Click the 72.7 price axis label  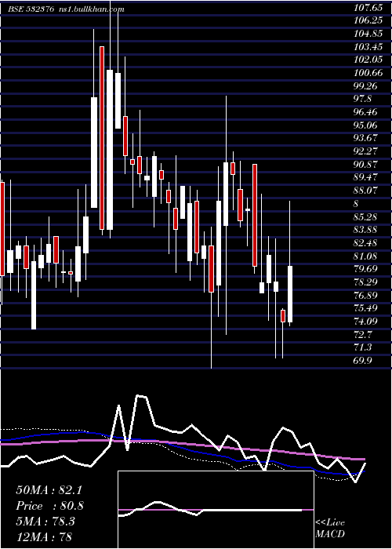363,334
